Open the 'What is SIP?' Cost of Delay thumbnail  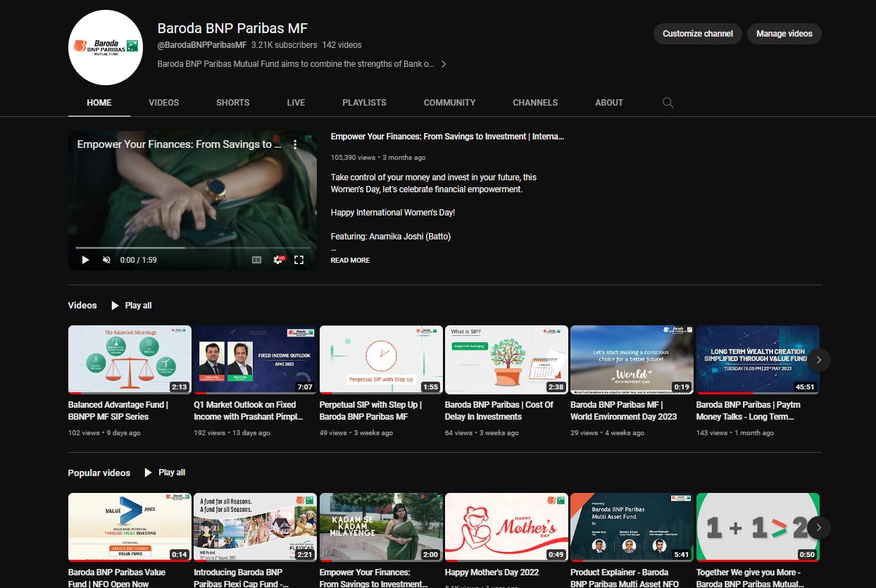click(x=506, y=360)
